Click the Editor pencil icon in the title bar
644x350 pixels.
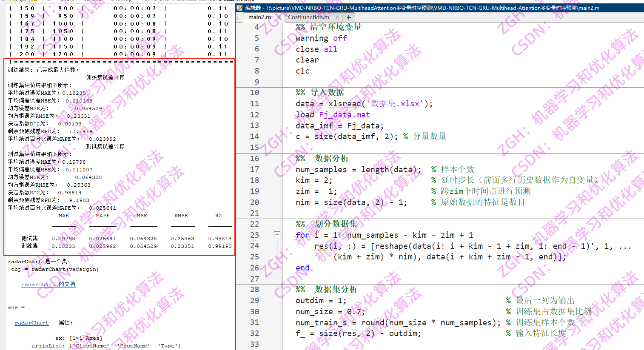tap(239, 7)
